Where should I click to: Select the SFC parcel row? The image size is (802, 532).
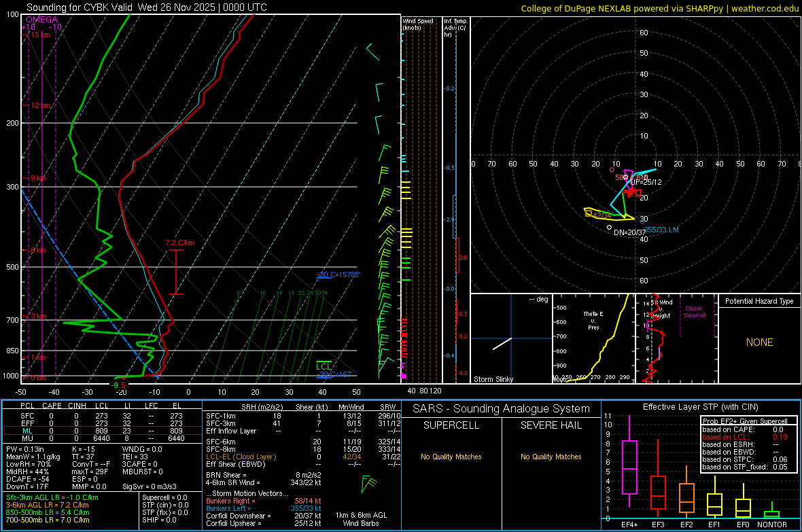(102, 416)
